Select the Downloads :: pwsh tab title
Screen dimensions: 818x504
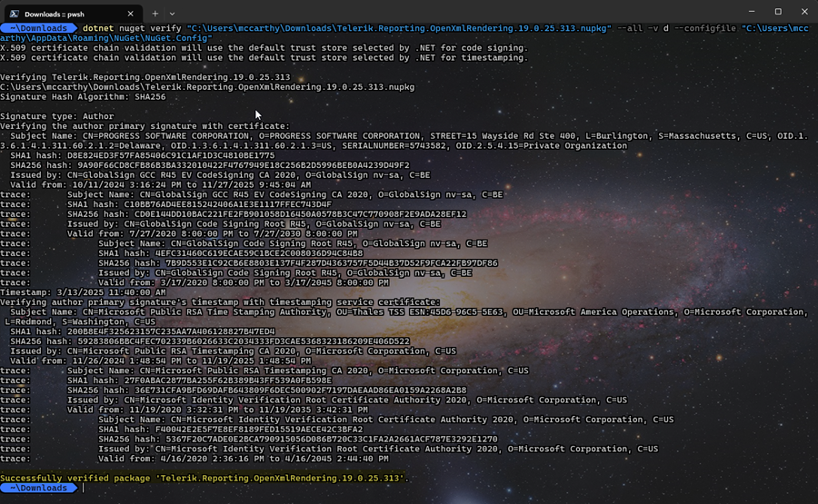pos(55,14)
